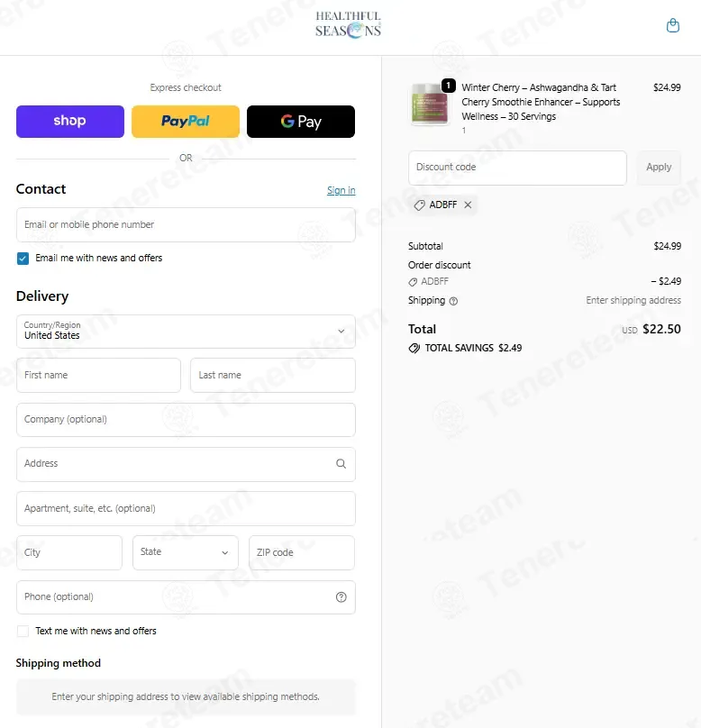This screenshot has height=728, width=701.
Task: Open the Country/Region dropdown
Action: click(186, 331)
